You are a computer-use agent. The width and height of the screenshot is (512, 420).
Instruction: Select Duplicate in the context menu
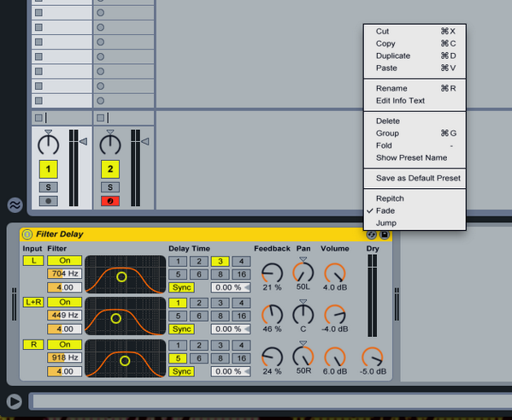pos(415,56)
